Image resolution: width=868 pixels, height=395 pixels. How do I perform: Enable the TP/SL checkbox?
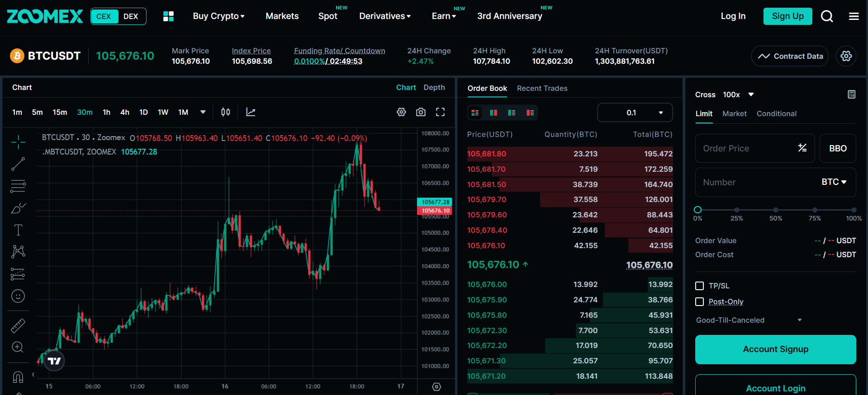[x=699, y=286]
